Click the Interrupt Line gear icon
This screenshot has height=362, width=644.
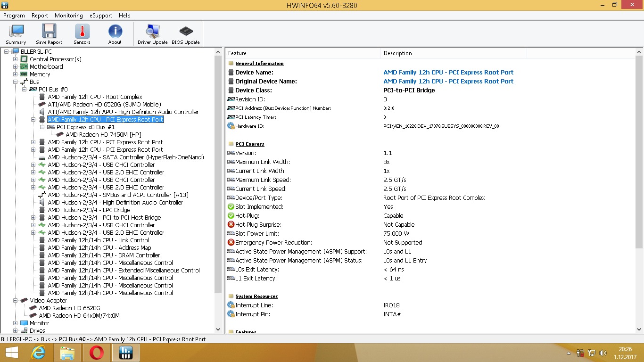[231, 305]
